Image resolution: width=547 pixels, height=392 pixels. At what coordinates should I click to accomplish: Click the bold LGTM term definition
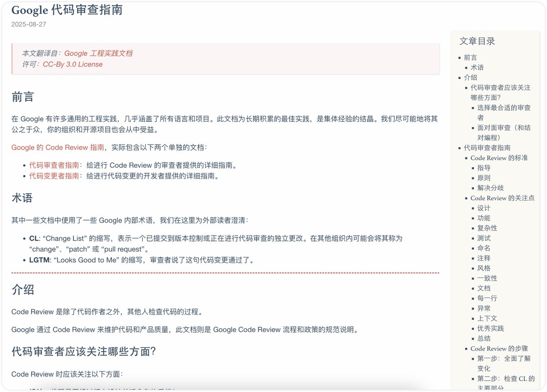pyautogui.click(x=39, y=260)
